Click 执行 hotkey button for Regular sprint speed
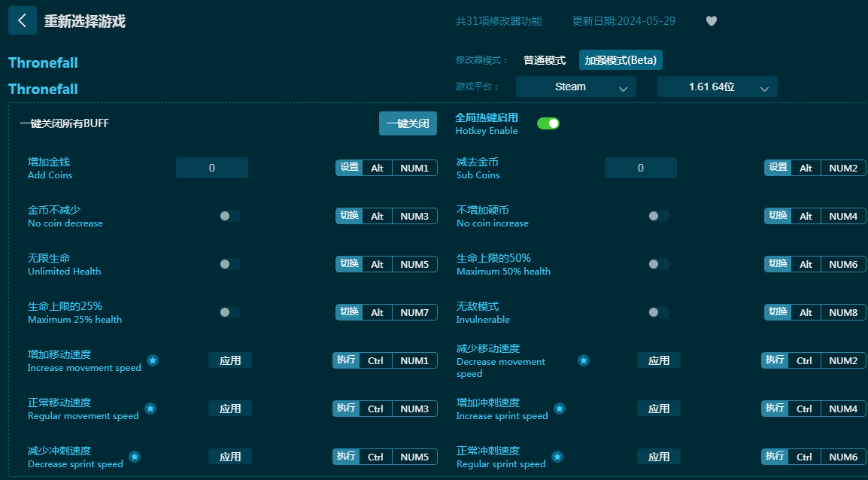Viewport: 868px width, 480px height. click(x=775, y=457)
